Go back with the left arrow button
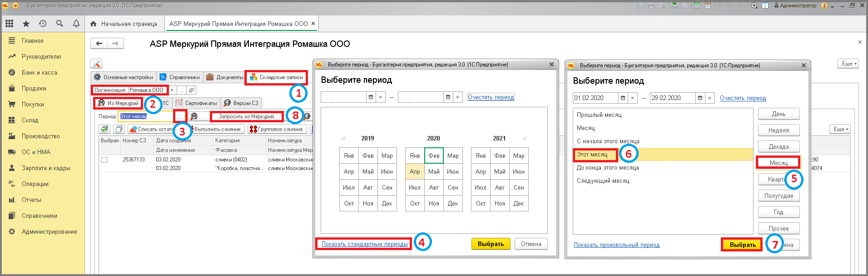This screenshot has height=276, width=868. pos(99,43)
